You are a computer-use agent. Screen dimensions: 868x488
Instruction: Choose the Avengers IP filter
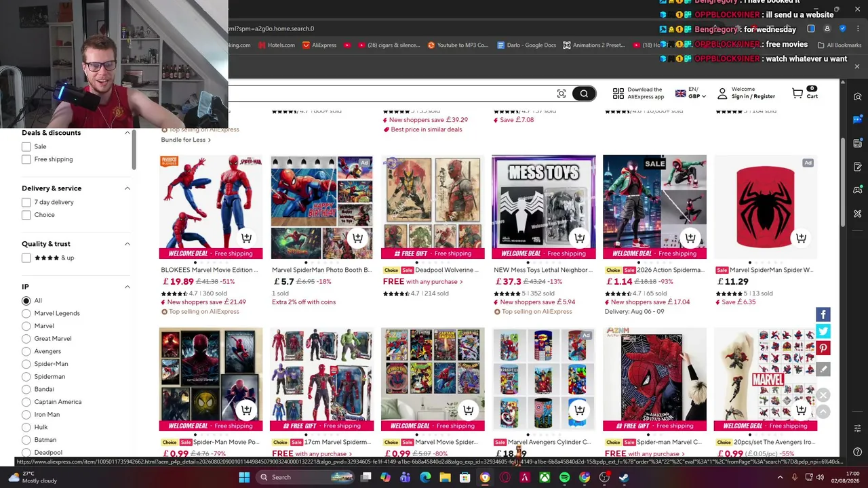(26, 351)
